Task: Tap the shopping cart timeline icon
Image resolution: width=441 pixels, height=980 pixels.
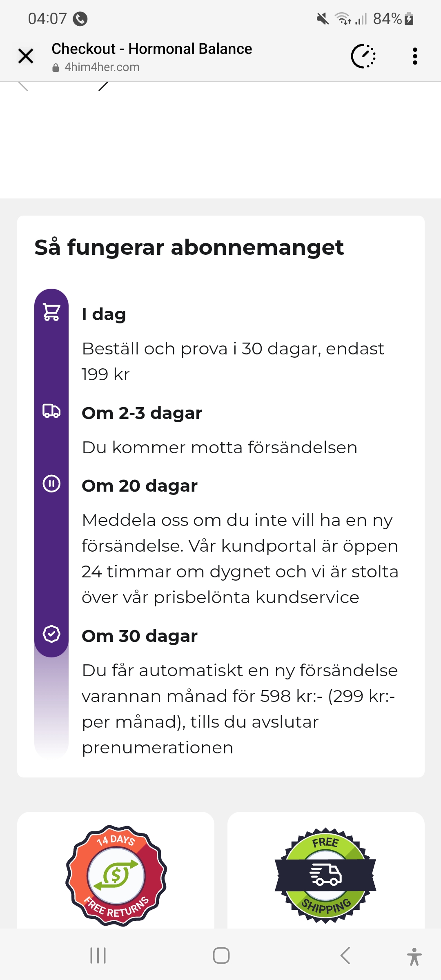Action: (x=51, y=312)
